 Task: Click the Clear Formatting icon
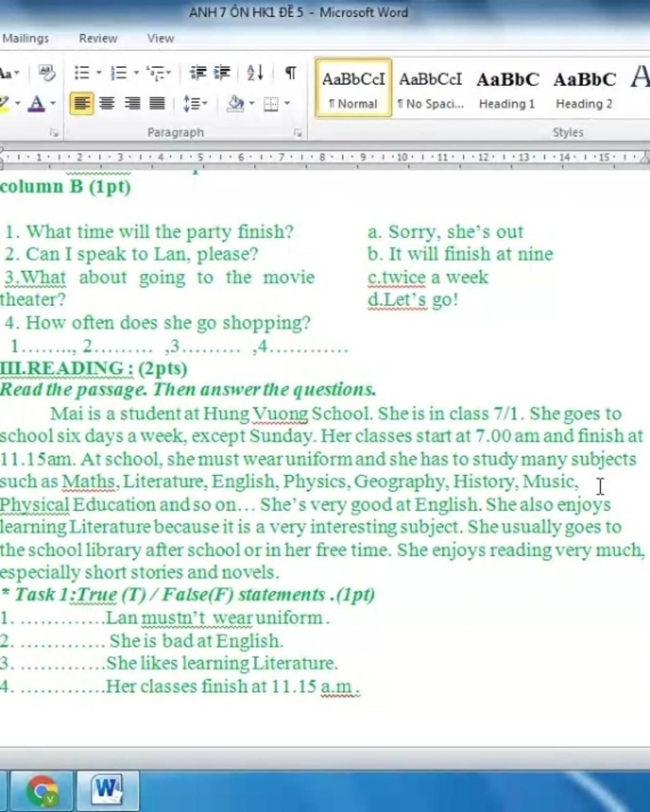[46, 73]
